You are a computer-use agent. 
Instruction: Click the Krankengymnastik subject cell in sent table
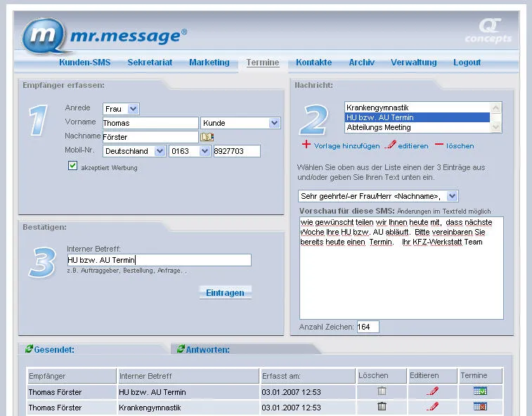click(188, 407)
